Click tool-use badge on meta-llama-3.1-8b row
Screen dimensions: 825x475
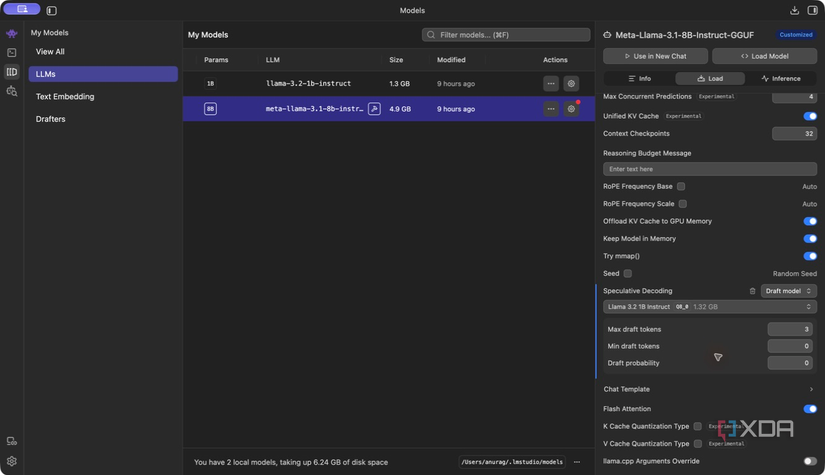[x=374, y=109]
